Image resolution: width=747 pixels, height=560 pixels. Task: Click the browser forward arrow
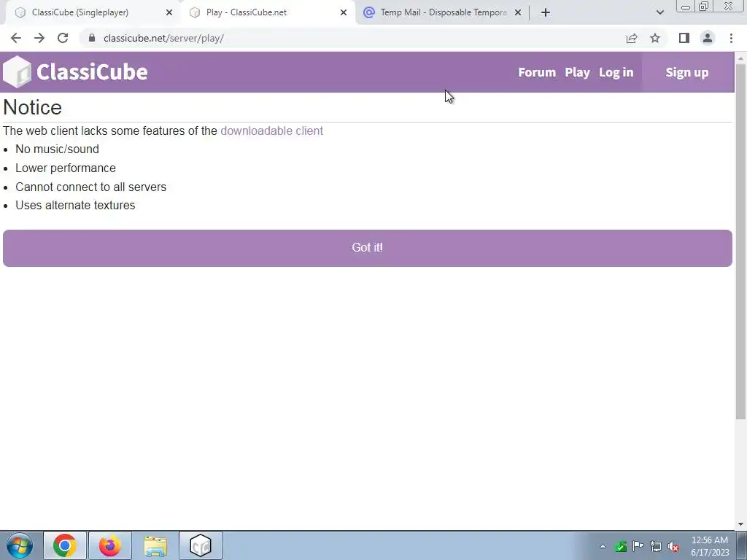tap(39, 38)
